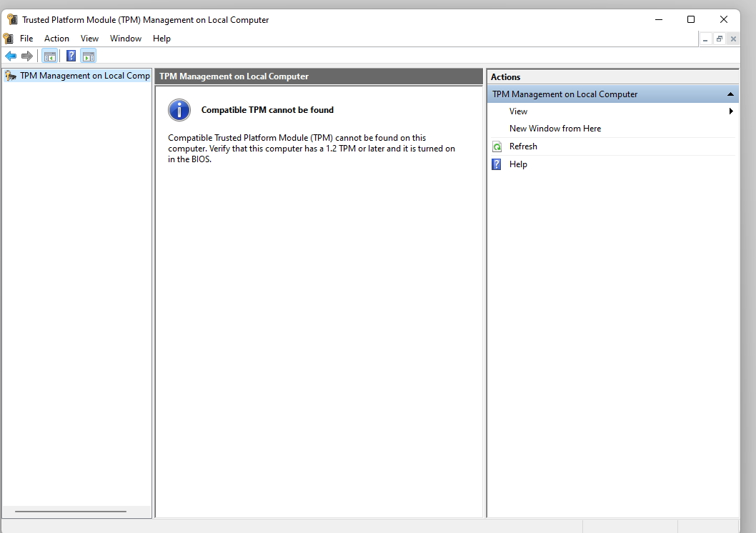Click New Window from Here
The image size is (756, 533).
555,129
